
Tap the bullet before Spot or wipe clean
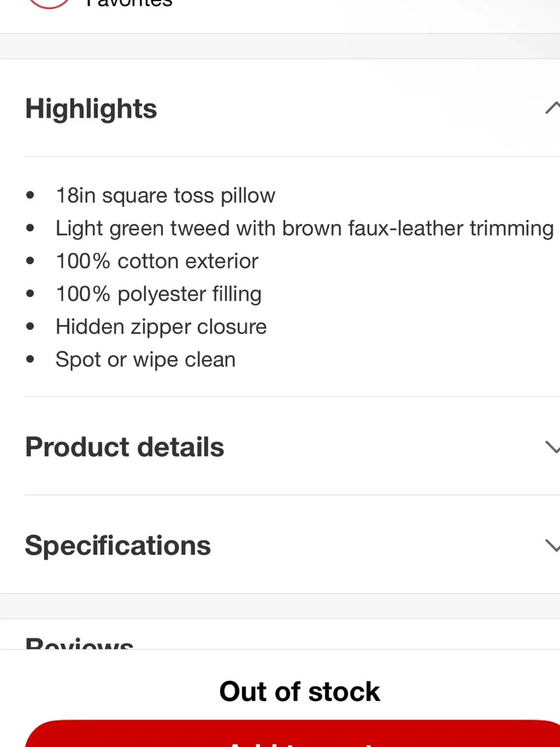[30, 359]
